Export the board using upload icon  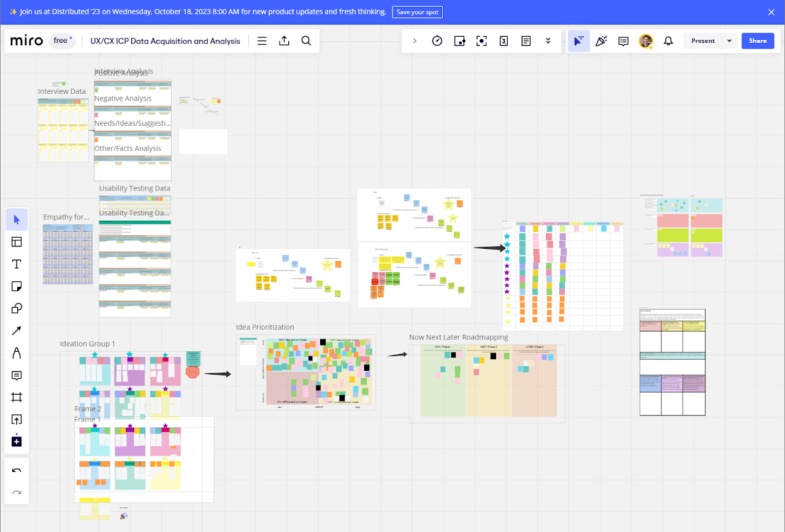284,41
